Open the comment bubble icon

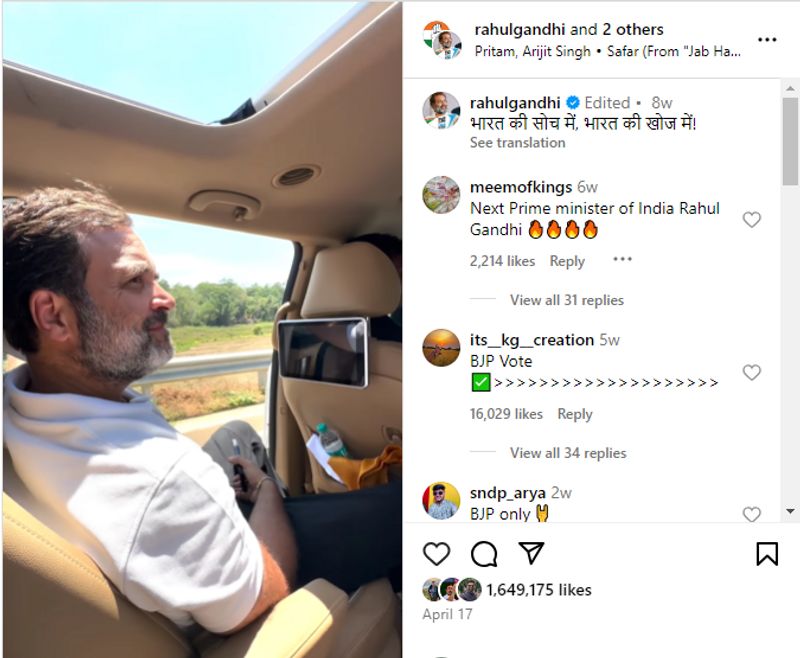pyautogui.click(x=484, y=554)
